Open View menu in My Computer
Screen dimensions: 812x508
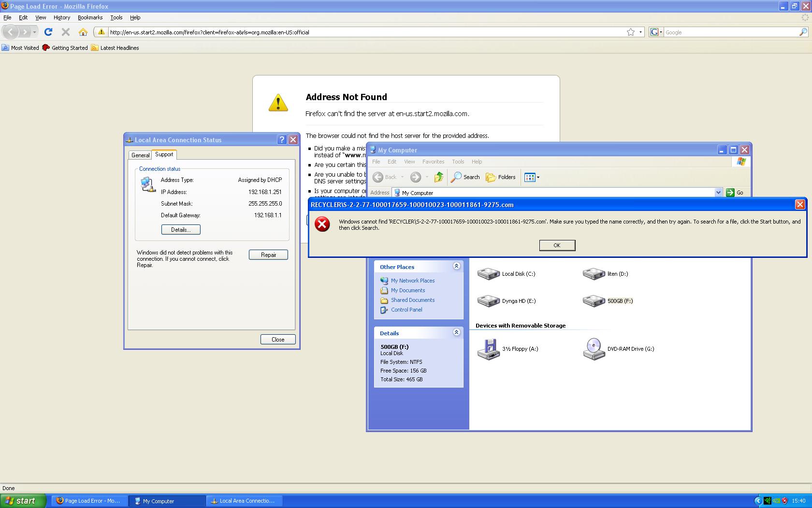point(409,162)
